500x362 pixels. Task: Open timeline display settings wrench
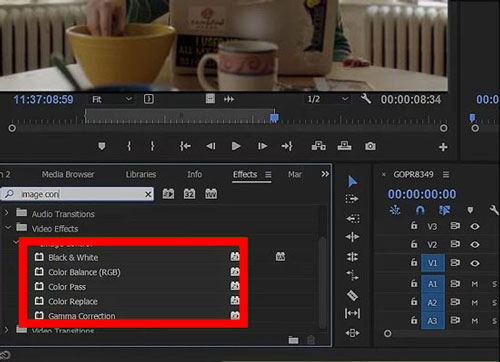click(x=494, y=210)
